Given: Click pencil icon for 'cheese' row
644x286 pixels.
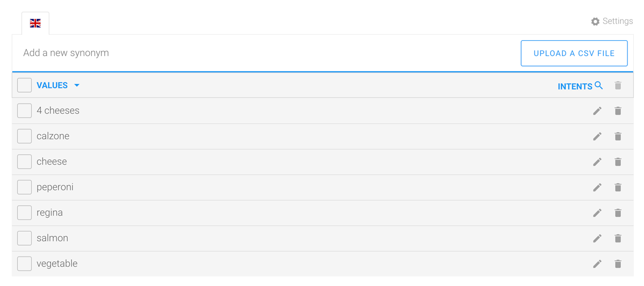Looking at the screenshot, I should click(x=597, y=162).
